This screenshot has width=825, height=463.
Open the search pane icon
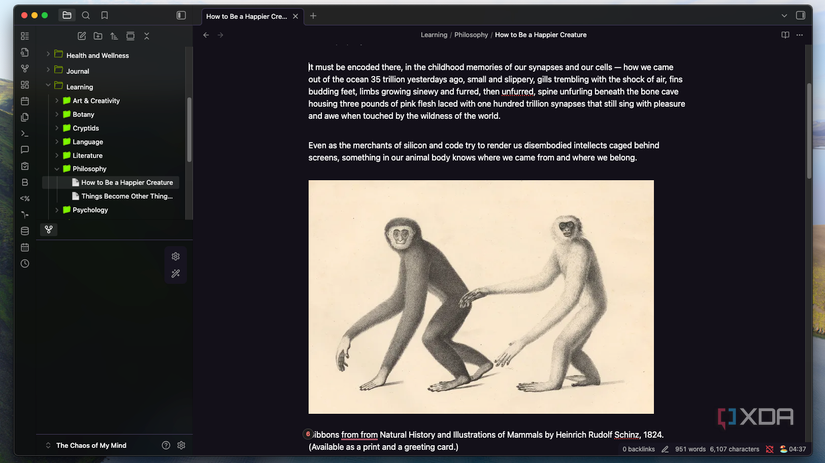click(x=86, y=15)
